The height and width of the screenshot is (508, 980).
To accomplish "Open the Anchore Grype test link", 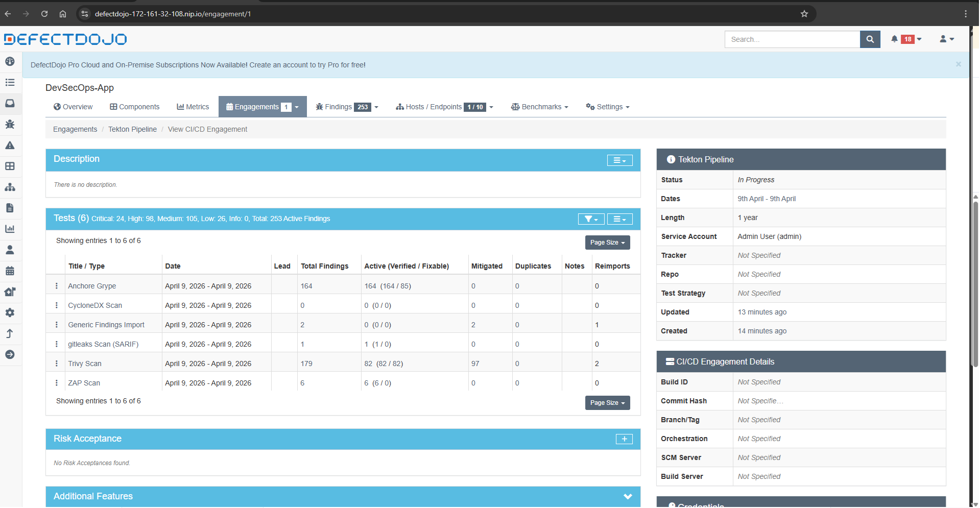I will pos(92,286).
